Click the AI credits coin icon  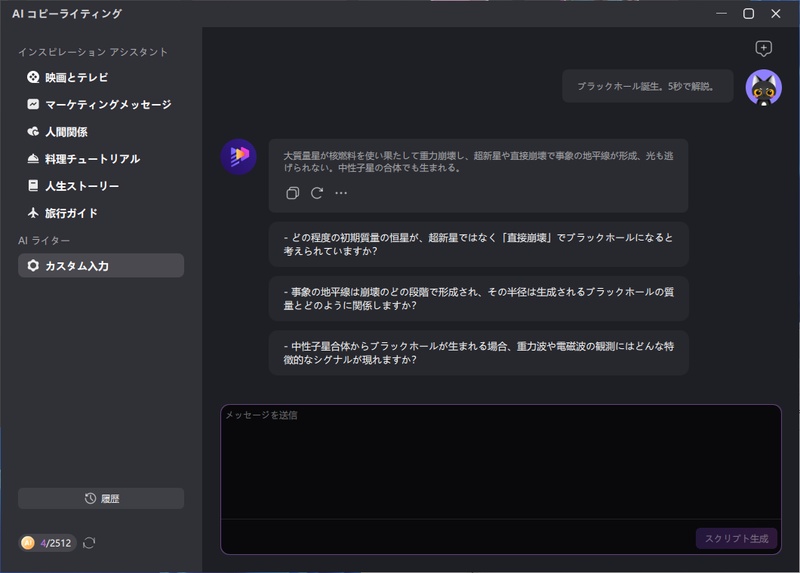click(28, 543)
